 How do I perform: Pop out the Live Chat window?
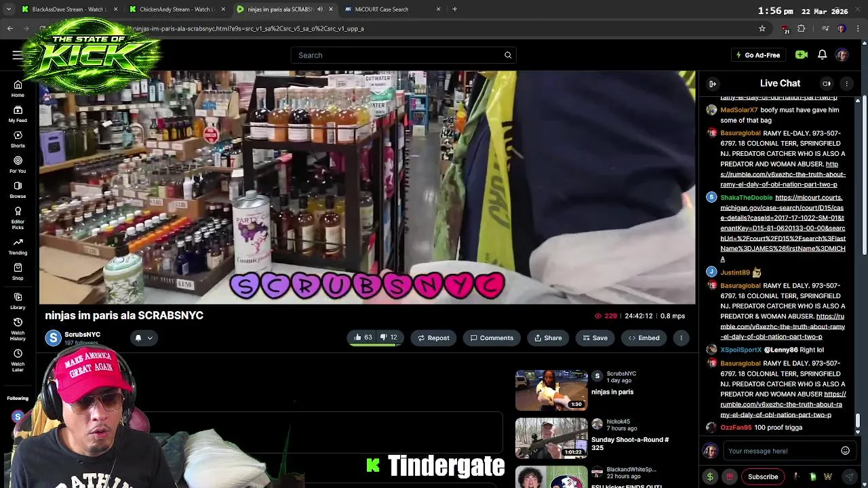[826, 83]
